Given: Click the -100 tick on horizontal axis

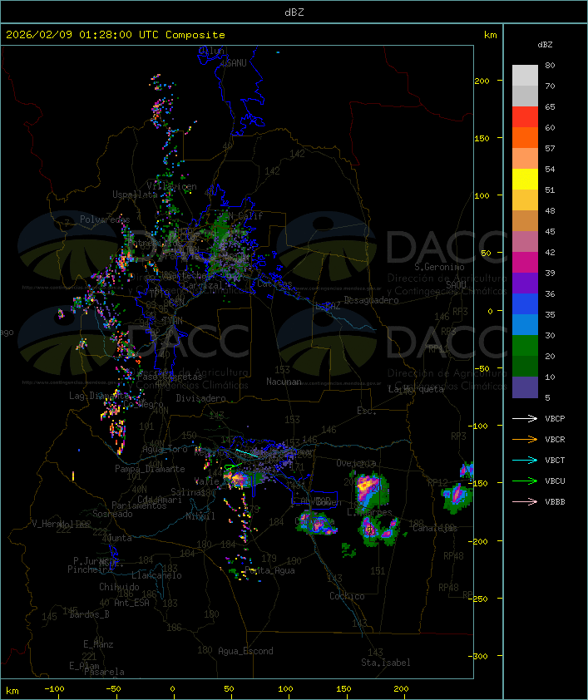Looking at the screenshot, I should pyautogui.click(x=54, y=689).
